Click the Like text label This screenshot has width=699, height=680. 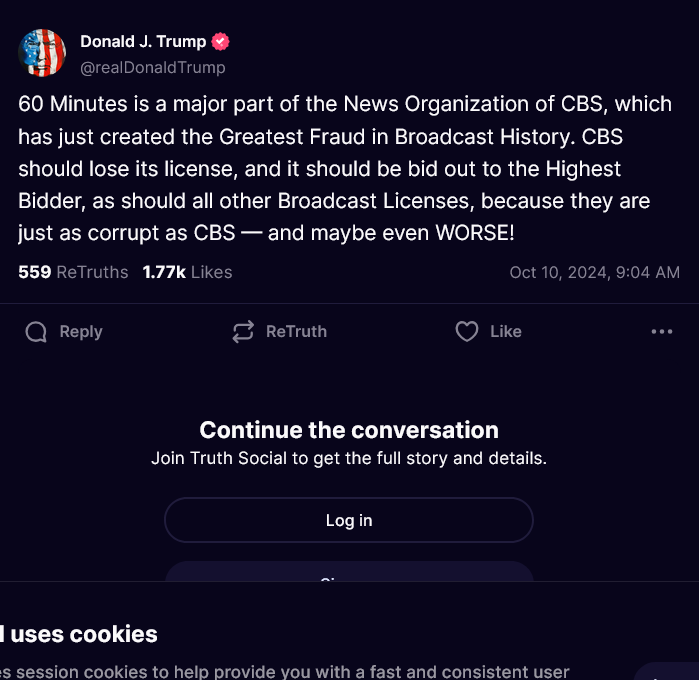click(506, 332)
